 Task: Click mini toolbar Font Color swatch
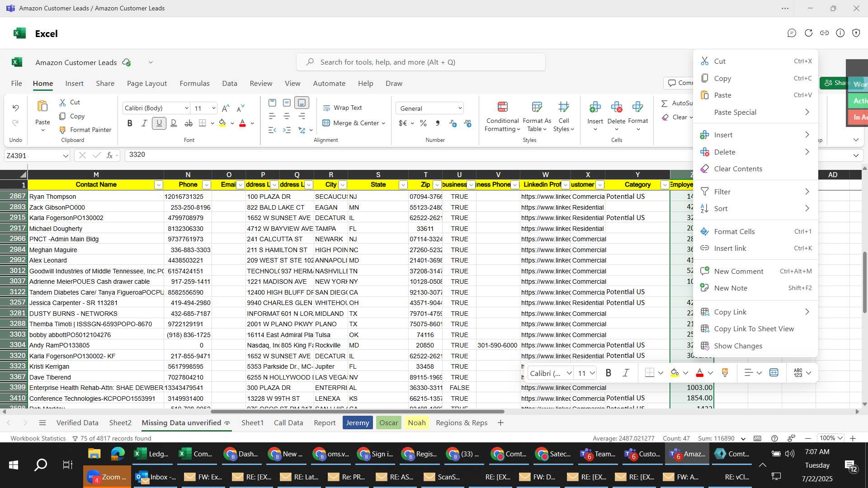[x=700, y=373]
